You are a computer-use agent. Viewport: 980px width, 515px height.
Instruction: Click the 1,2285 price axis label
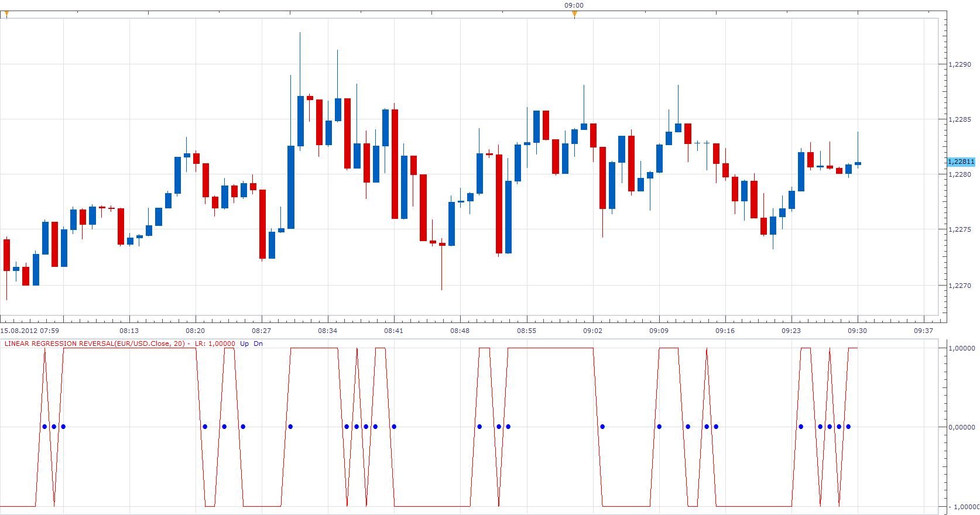pos(960,119)
